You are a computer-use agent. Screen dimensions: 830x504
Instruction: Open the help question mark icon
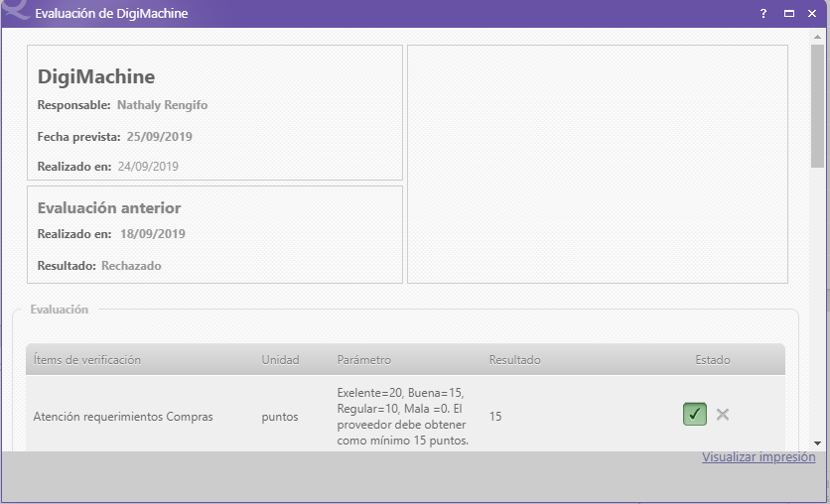763,14
